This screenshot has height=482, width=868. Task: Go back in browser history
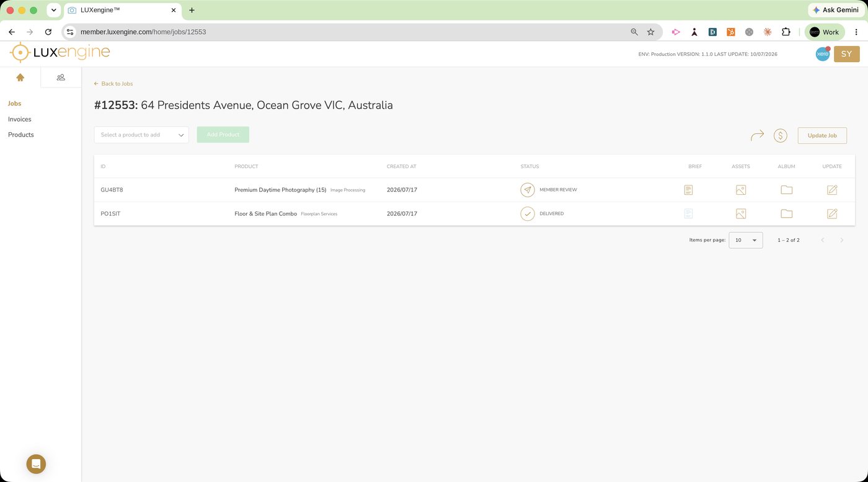tap(11, 32)
